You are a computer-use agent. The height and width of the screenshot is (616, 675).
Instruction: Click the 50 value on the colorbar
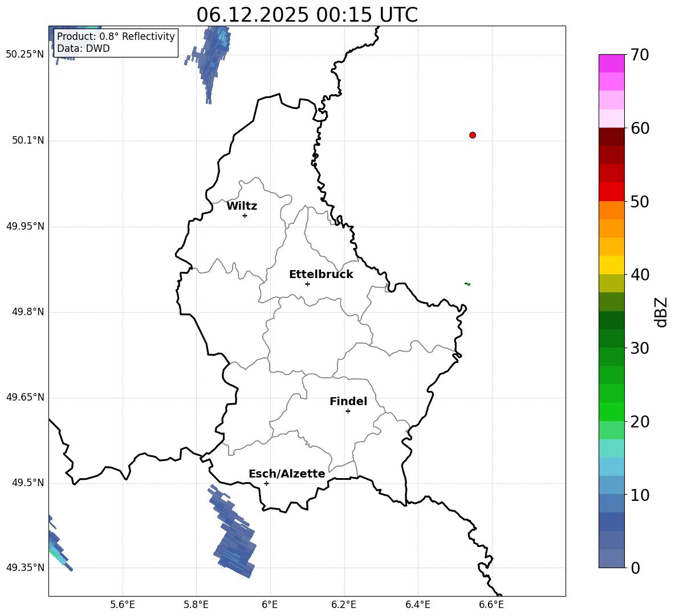point(640,202)
